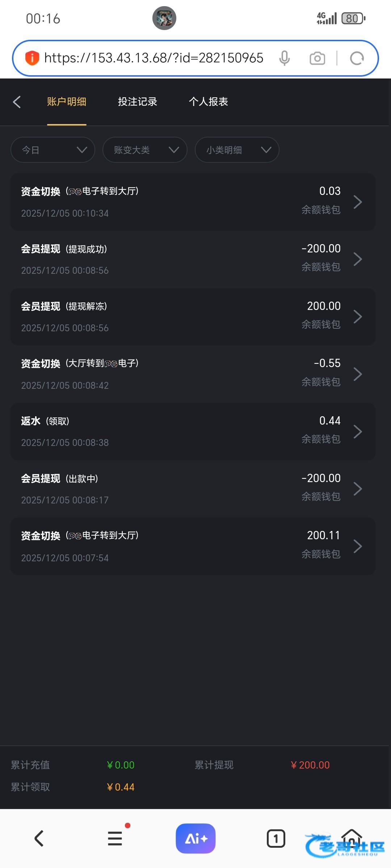Open the AI+ assistant button
The width and height of the screenshot is (391, 868).
pos(195,838)
